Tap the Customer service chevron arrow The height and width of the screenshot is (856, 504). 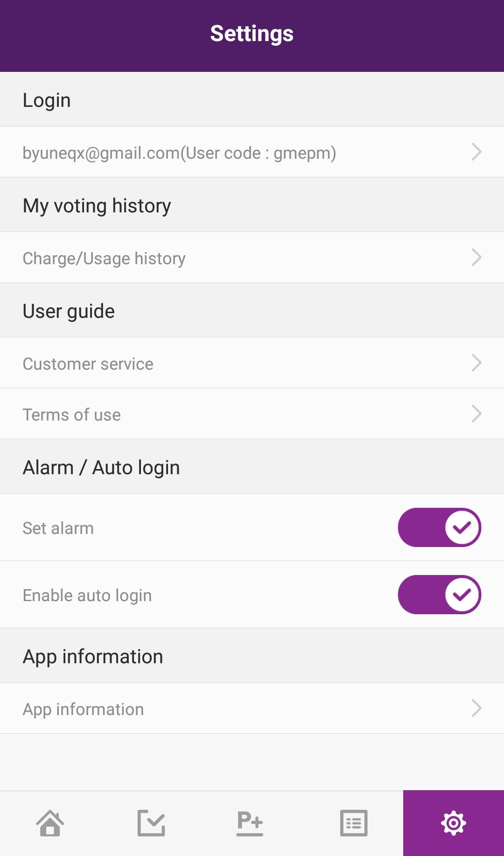476,363
